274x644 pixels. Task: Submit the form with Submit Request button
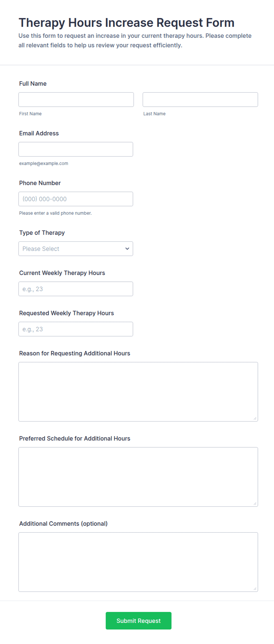pos(138,621)
